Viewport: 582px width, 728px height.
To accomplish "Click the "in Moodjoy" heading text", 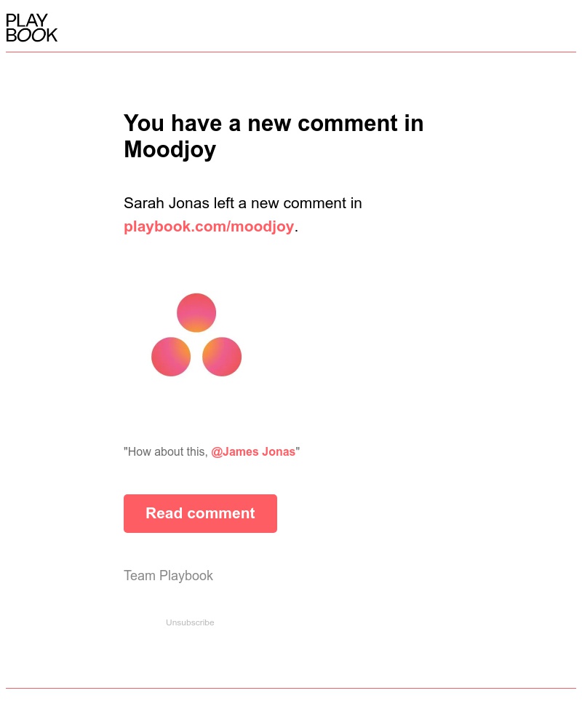I will click(170, 149).
